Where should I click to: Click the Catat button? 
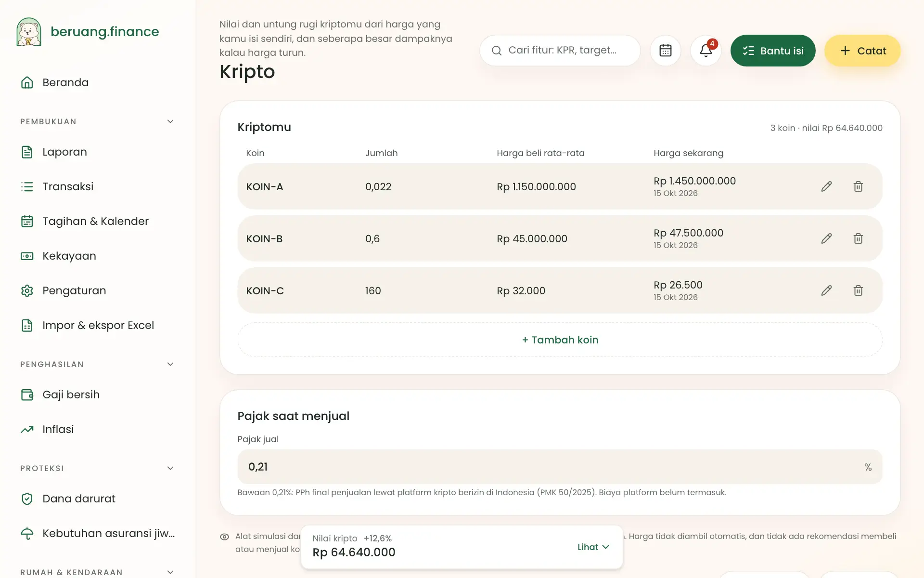tap(862, 51)
